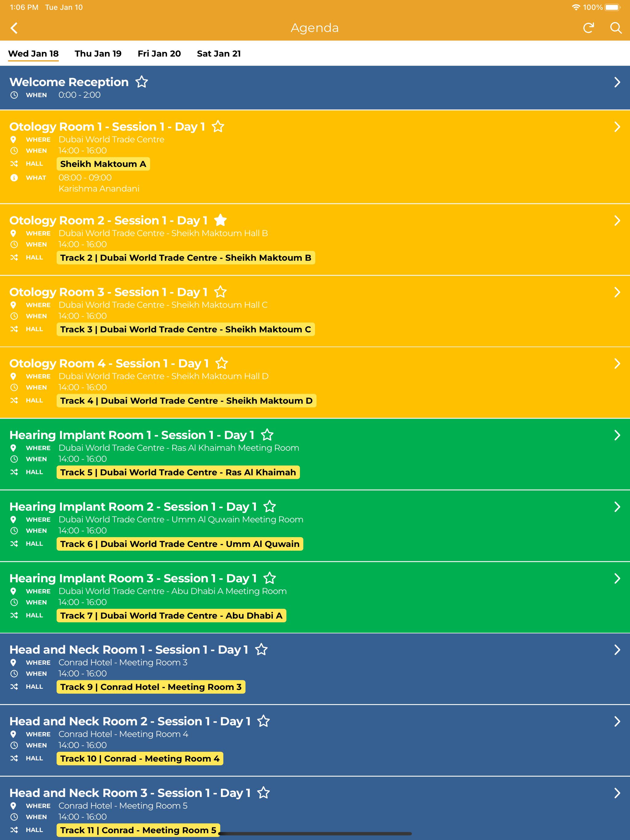This screenshot has height=840, width=630.
Task: Open Head and Neck Room 2 chevron
Action: 617,721
